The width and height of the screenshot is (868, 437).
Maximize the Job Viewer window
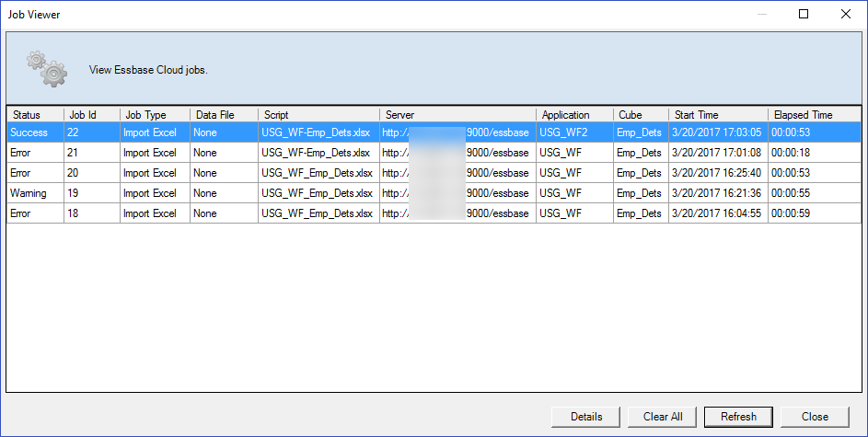coord(804,14)
